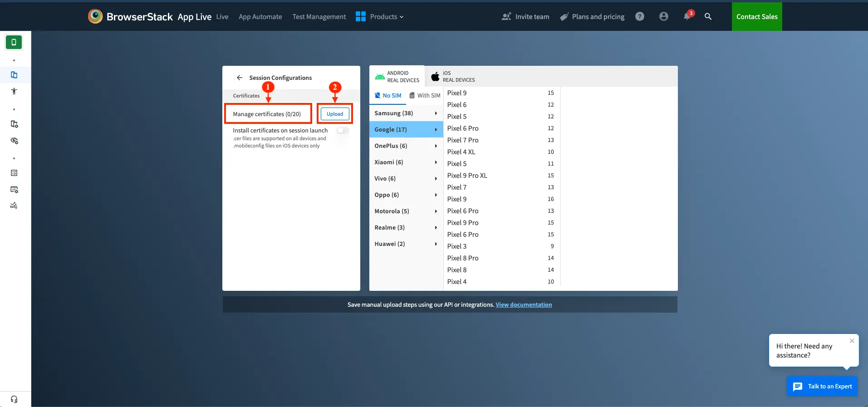Click the headset support icon in sidebar
The width and height of the screenshot is (868, 407).
(14, 399)
